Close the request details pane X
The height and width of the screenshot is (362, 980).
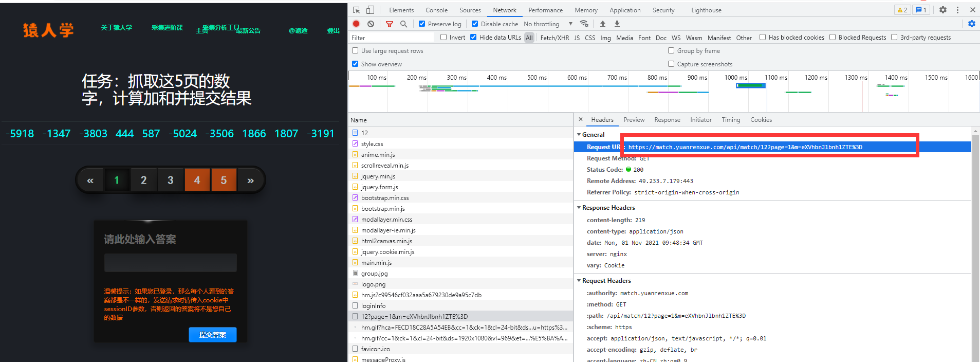coord(581,119)
